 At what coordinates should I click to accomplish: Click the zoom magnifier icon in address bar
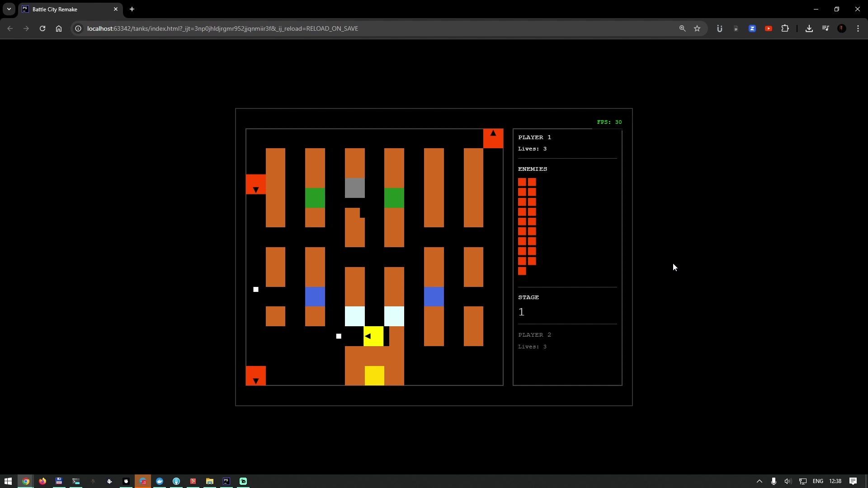[682, 28]
